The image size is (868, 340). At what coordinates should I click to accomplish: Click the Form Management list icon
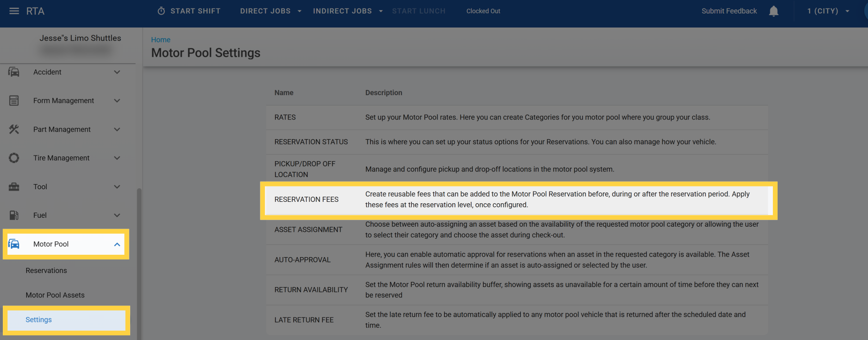(x=14, y=101)
